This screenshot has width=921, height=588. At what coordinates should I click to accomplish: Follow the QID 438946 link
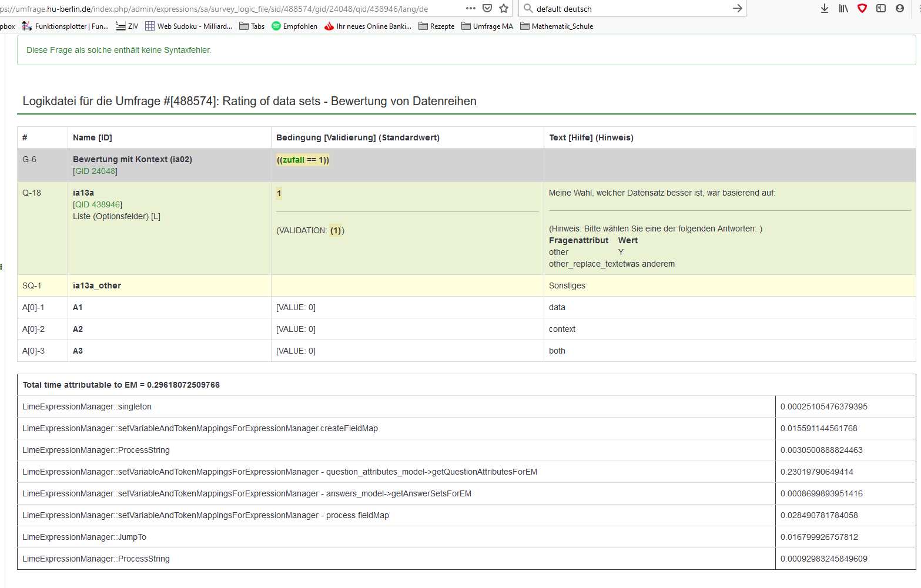click(98, 204)
